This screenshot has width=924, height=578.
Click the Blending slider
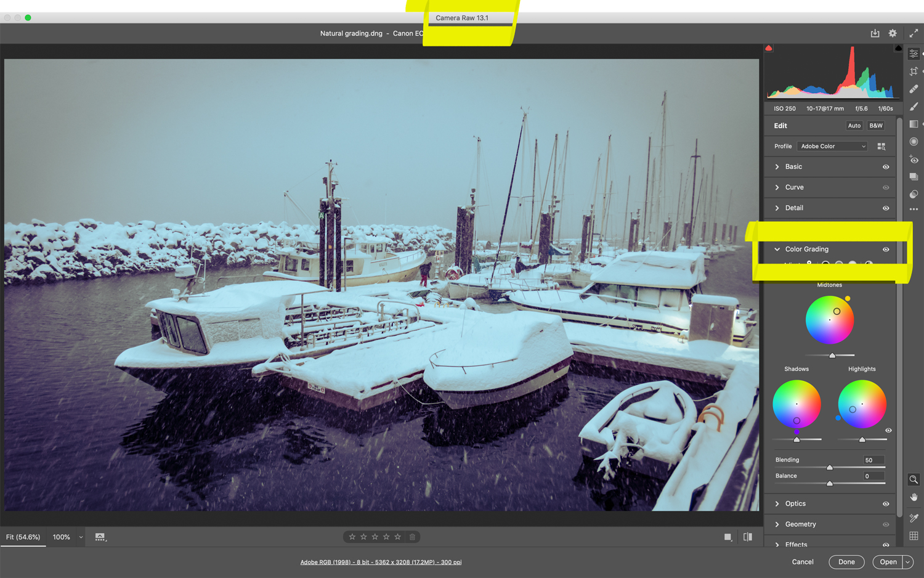[830, 466]
